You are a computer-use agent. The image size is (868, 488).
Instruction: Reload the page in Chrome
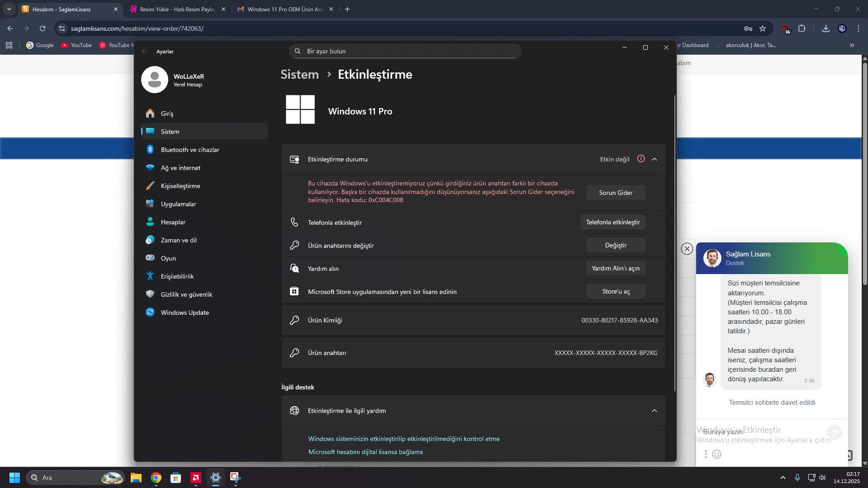43,28
